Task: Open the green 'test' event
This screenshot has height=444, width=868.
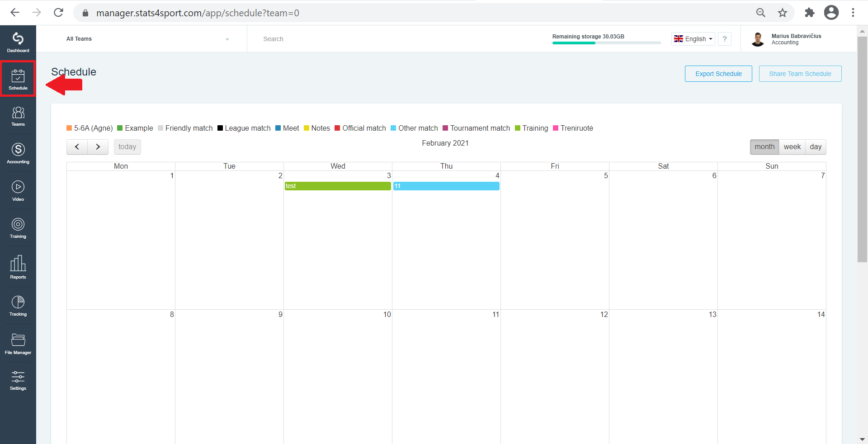Action: point(338,186)
